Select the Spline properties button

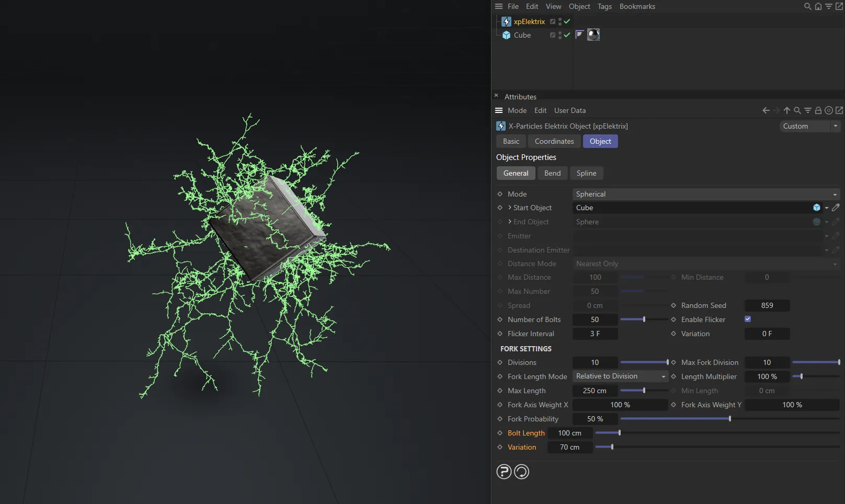click(586, 173)
